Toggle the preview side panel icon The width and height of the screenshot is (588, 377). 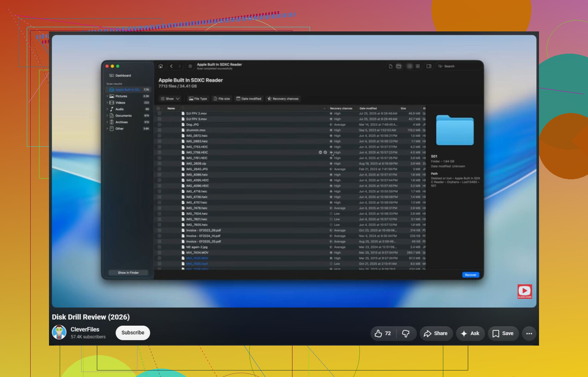pyautogui.click(x=429, y=66)
